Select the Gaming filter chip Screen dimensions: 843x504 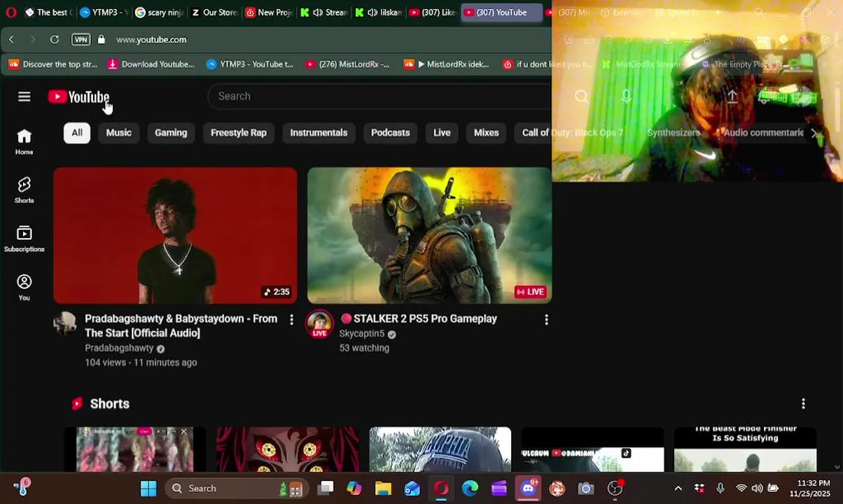(171, 132)
